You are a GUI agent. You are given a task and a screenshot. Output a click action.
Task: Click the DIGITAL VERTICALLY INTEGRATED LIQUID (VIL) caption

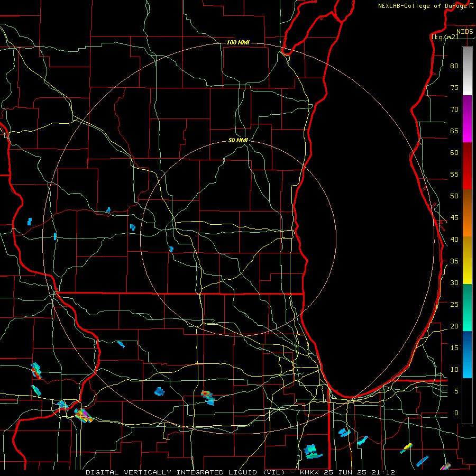pyautogui.click(x=187, y=472)
